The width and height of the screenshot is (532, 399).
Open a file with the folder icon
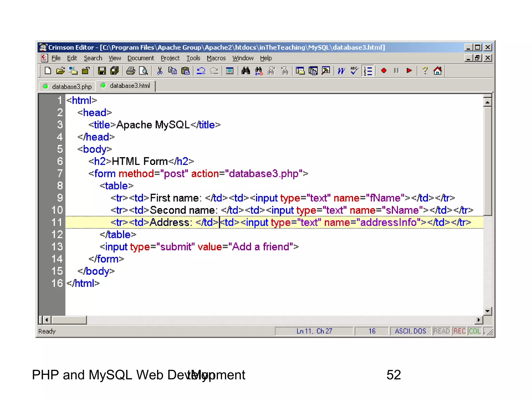[x=61, y=71]
